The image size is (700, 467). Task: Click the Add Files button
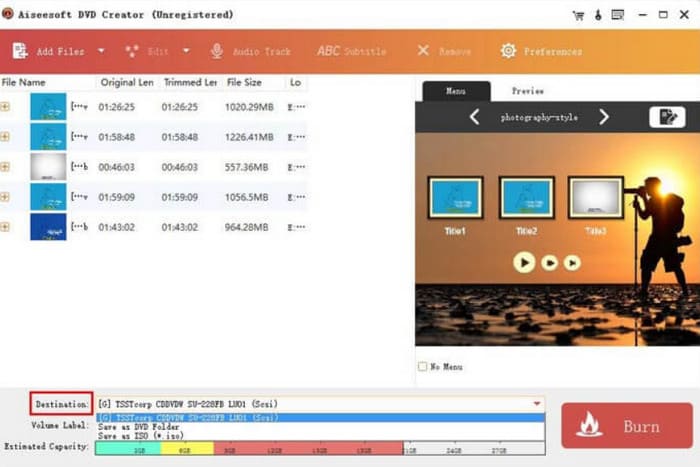[48, 51]
